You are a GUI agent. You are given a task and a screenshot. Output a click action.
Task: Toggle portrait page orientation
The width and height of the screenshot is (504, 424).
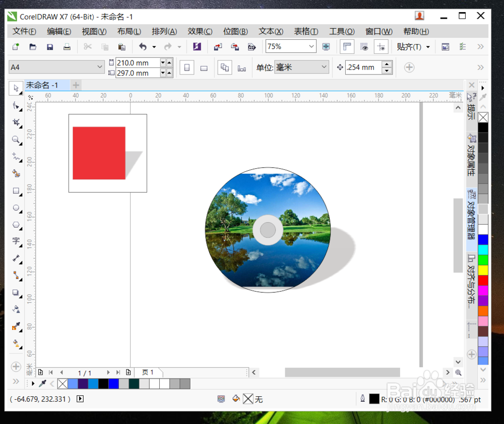[187, 67]
